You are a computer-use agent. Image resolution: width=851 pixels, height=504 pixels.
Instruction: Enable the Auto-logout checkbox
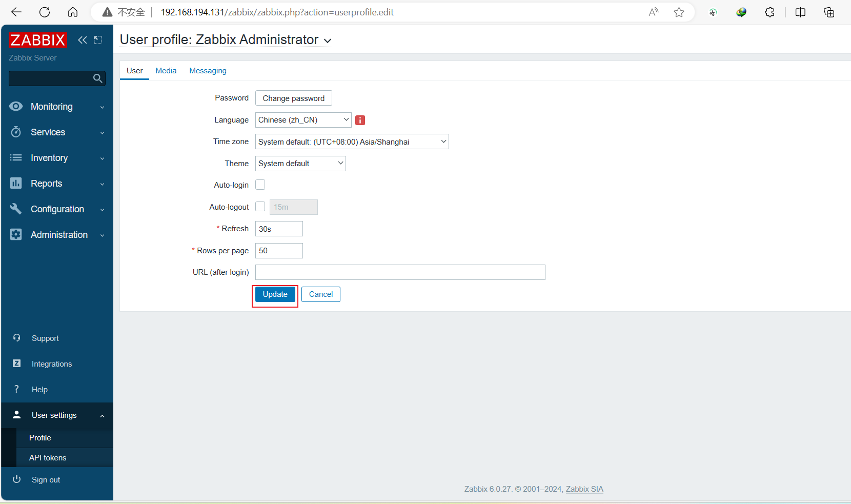[260, 207]
